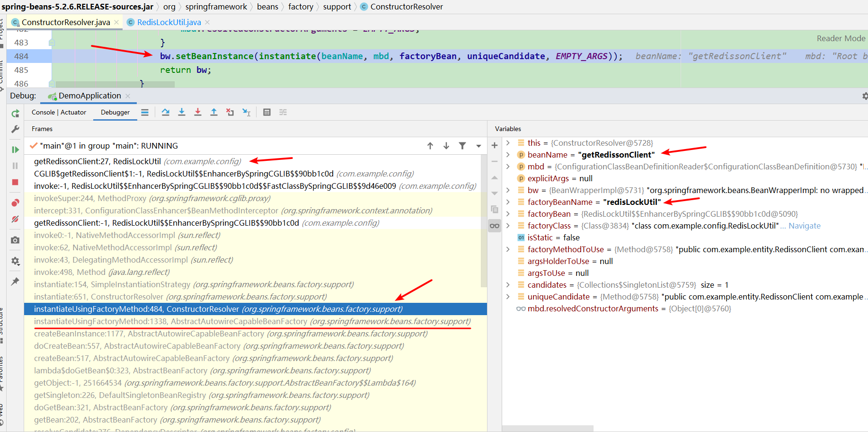Click the Frames list vertical scrollbar
Viewport: 868px width, 432px height.
(484, 221)
